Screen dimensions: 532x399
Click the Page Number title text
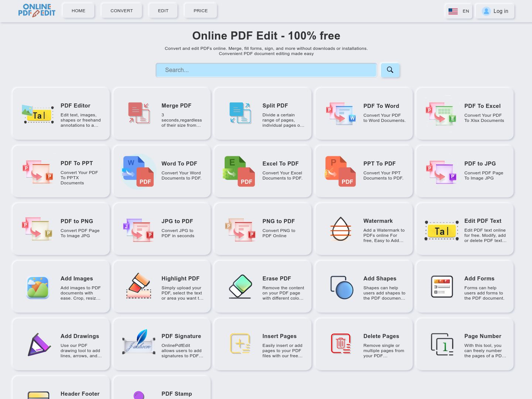(483, 336)
